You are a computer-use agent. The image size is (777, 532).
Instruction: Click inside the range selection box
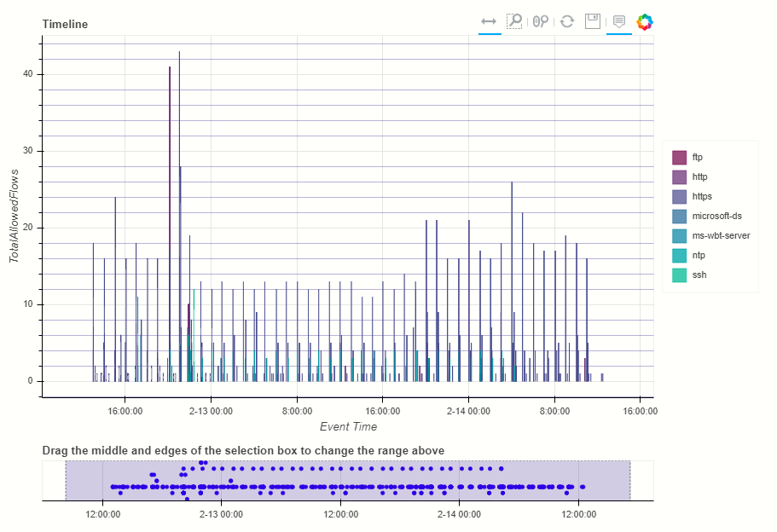(348, 481)
